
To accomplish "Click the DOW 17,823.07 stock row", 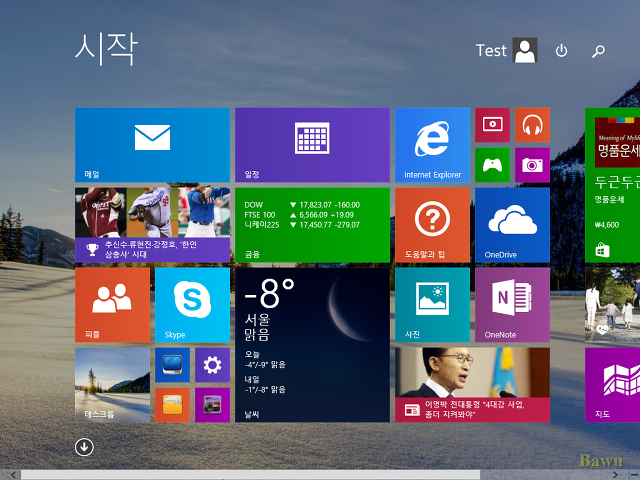I will pyautogui.click(x=302, y=205).
